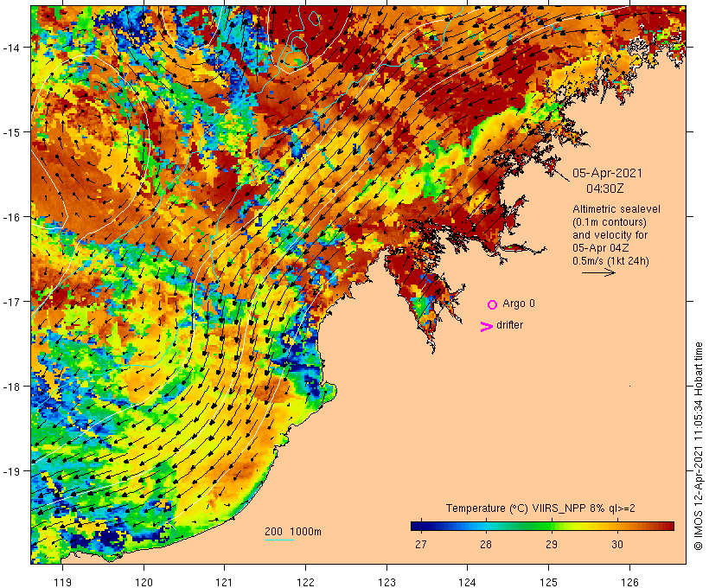Screen dimensions: 709x588
Task: Click longitude label '122'
Action: point(306,582)
